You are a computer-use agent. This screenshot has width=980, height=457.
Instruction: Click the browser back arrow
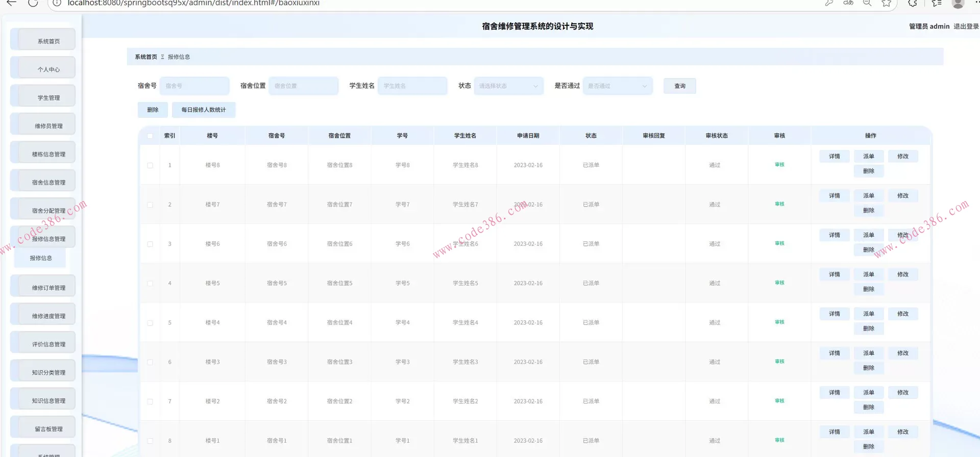11,3
